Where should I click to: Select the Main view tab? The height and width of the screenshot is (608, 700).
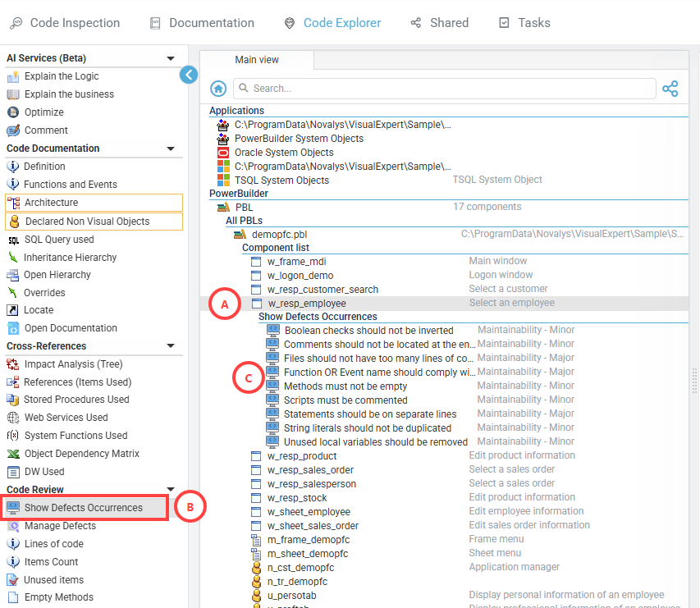pyautogui.click(x=257, y=60)
